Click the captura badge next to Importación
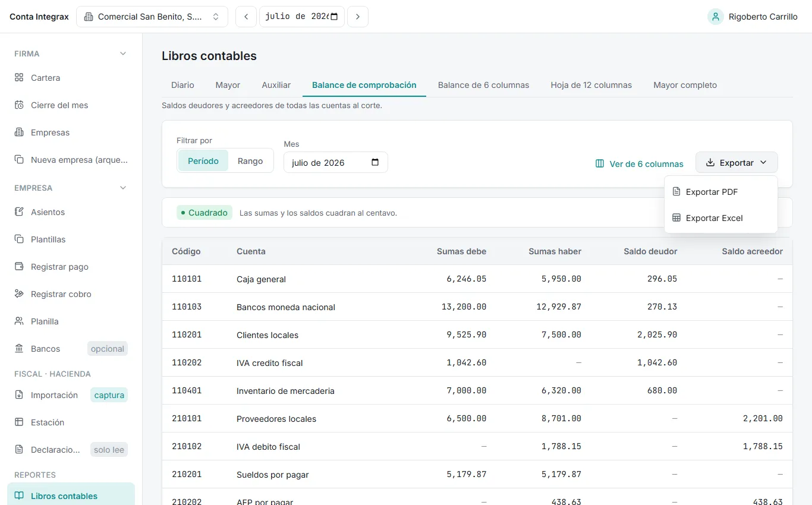Viewport: 812px width, 505px height. pos(109,395)
